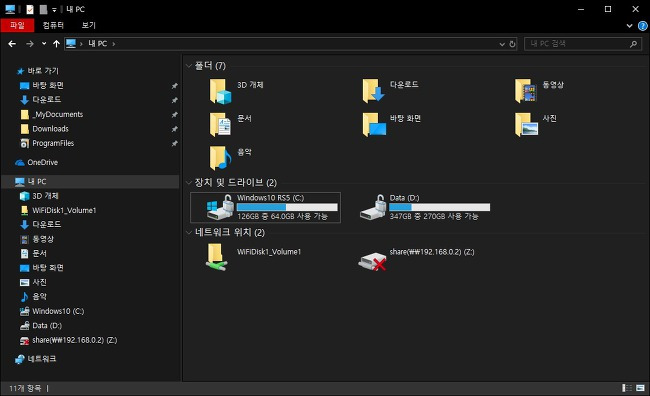Open the 다운로드 folder icon in main pane

[x=373, y=91]
